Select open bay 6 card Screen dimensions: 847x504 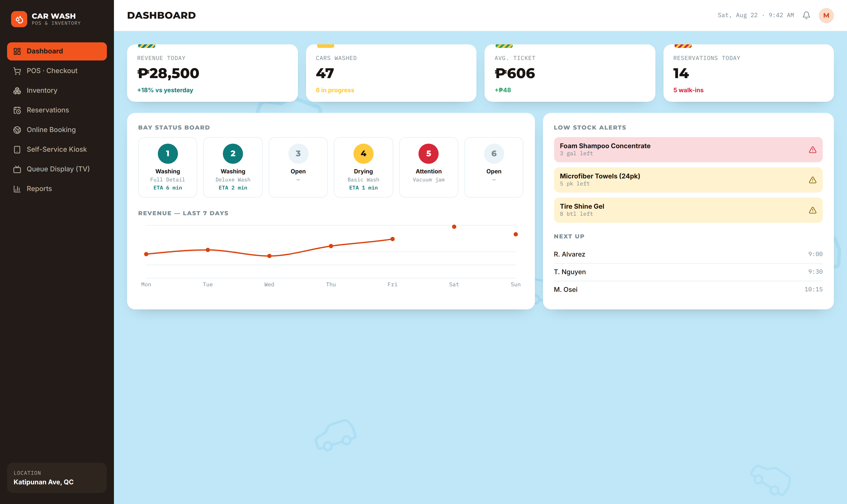494,167
